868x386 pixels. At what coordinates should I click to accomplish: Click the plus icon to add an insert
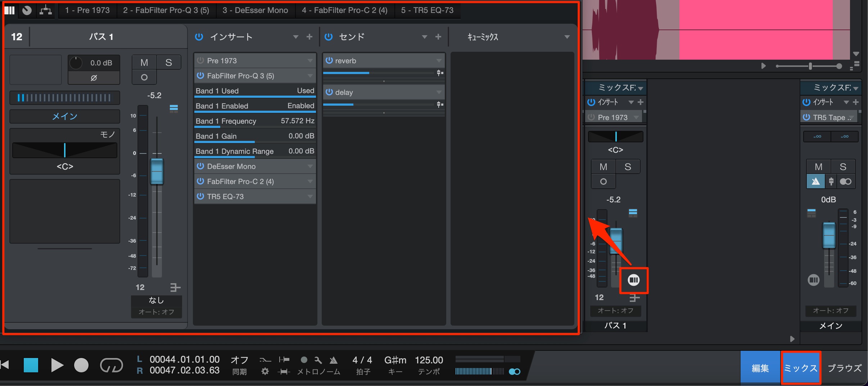309,37
